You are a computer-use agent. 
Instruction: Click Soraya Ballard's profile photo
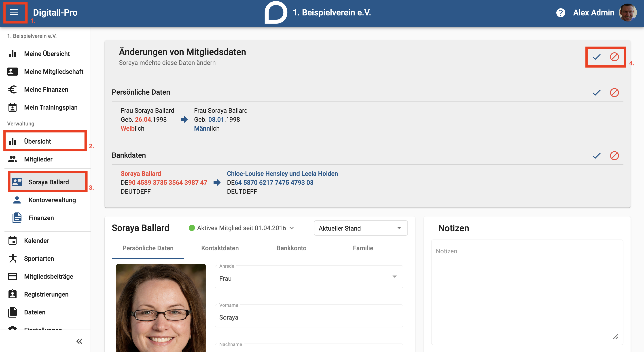(x=161, y=308)
